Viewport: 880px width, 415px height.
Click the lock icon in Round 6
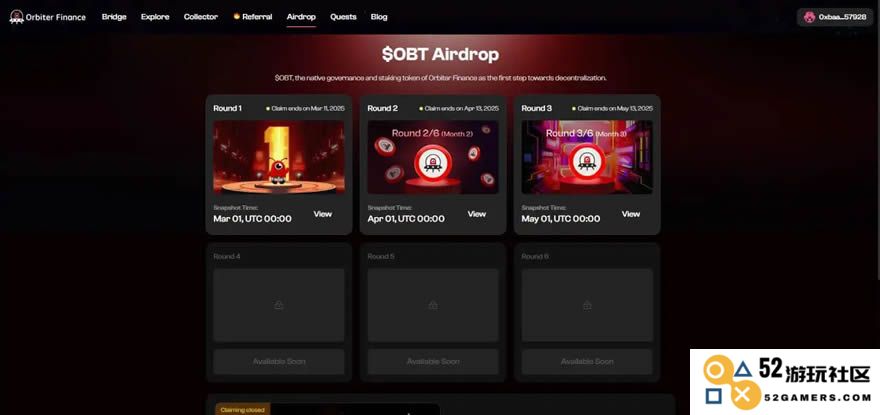pyautogui.click(x=587, y=305)
